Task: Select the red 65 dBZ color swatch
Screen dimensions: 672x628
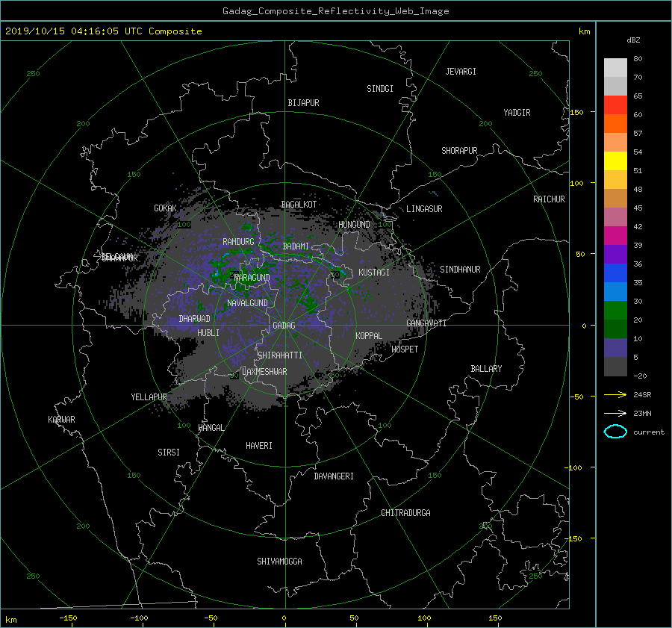Action: (x=615, y=105)
